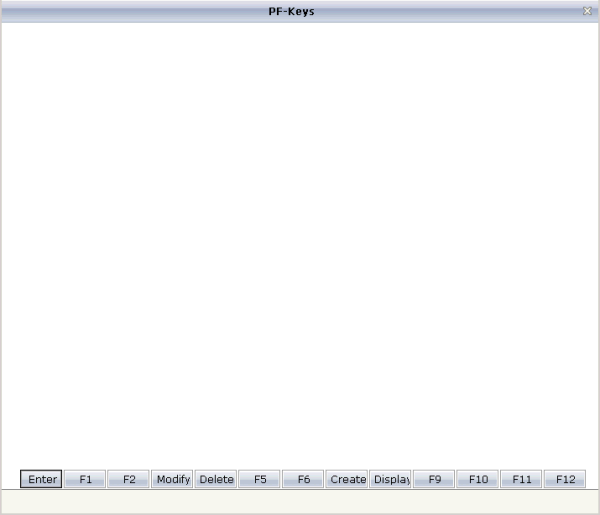Viewport: 600px width, 515px height.
Task: Click the status bar below the buttons
Action: [300, 502]
